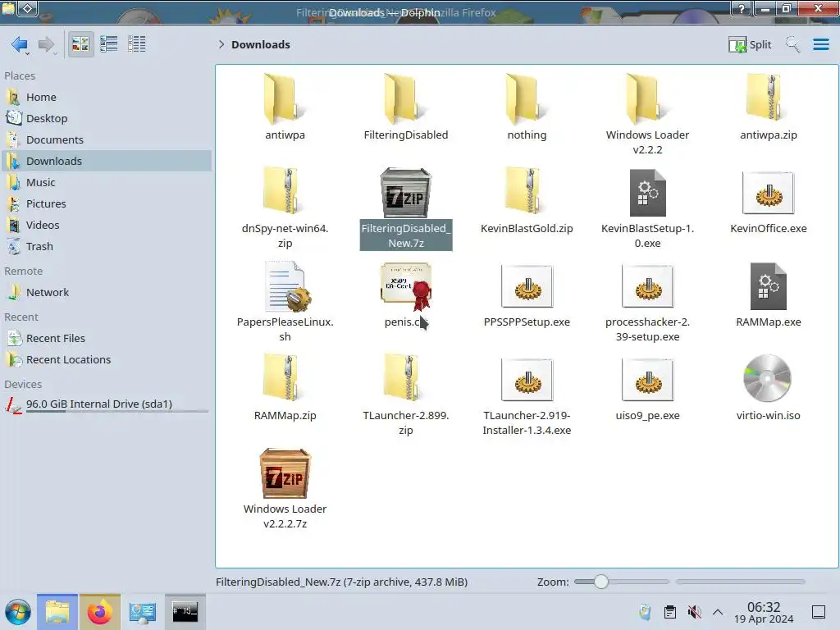Toggle window pin on all desktops
This screenshot has width=840, height=630.
28,8
